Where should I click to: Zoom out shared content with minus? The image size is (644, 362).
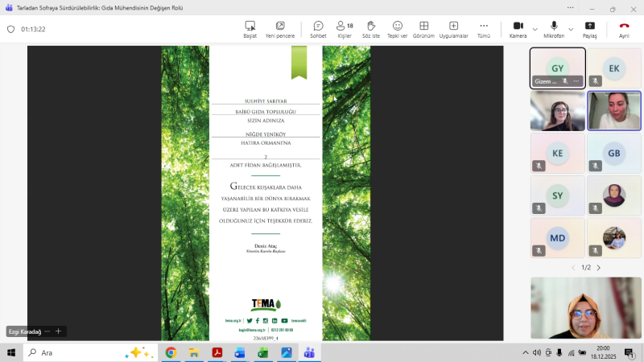click(x=47, y=331)
